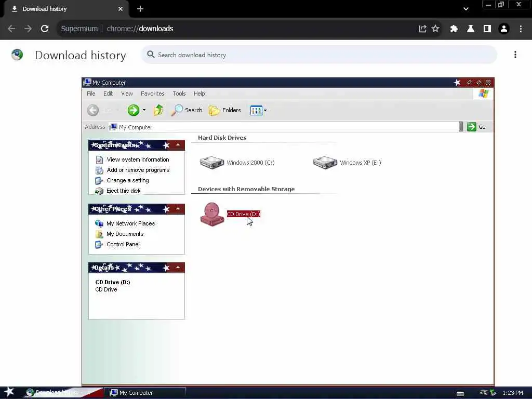Image resolution: width=532 pixels, height=399 pixels.
Task: Click the My Computer title bar icon
Action: coord(87,83)
